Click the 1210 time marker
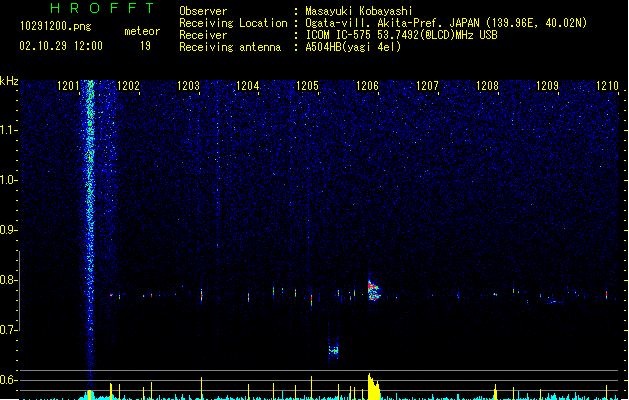This screenshot has height=400, width=629. (607, 86)
